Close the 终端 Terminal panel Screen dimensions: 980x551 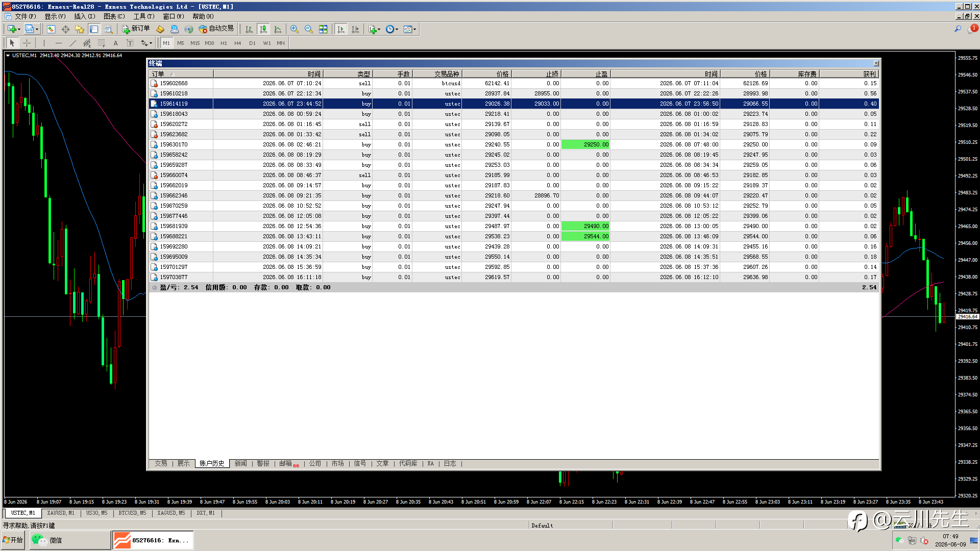pyautogui.click(x=876, y=63)
